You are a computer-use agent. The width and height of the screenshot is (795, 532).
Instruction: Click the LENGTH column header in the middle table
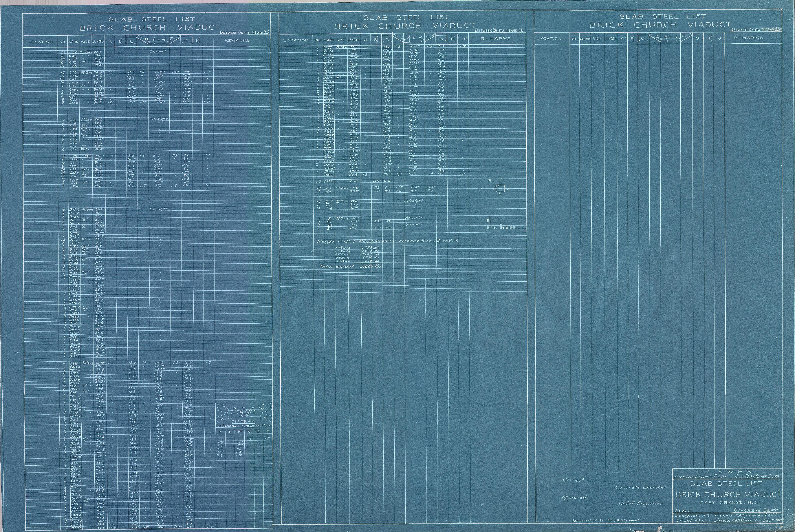pyautogui.click(x=353, y=40)
